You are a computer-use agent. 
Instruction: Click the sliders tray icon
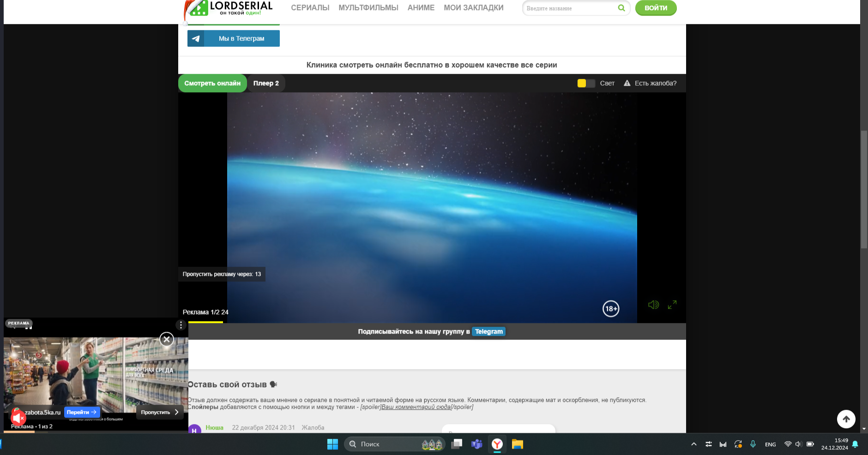coord(708,444)
